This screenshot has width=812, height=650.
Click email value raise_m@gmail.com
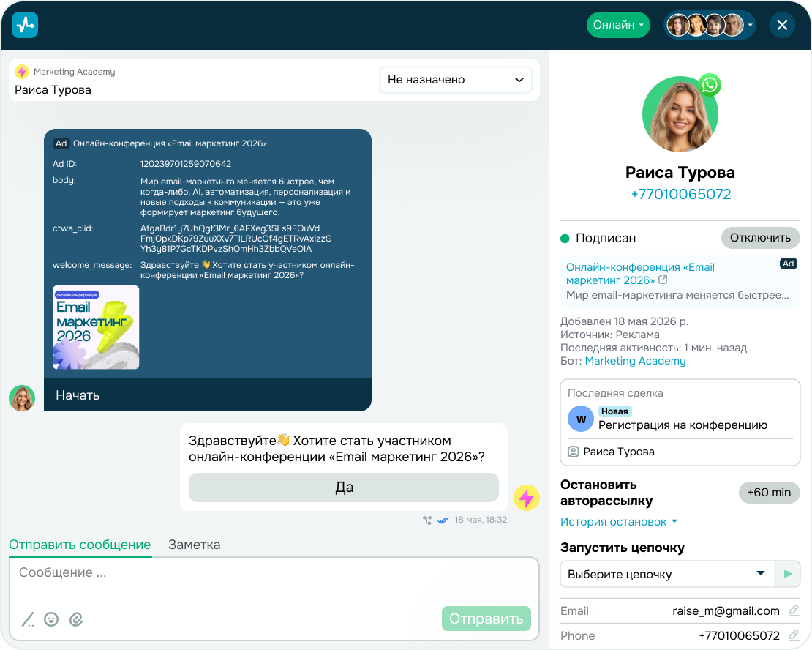(726, 611)
